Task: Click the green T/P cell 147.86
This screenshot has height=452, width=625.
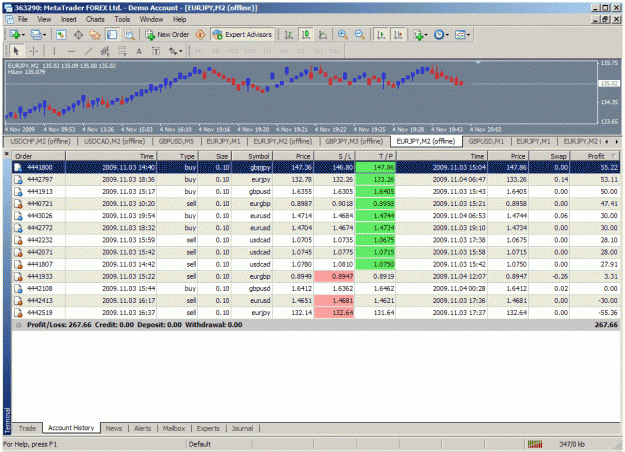Action: 375,168
